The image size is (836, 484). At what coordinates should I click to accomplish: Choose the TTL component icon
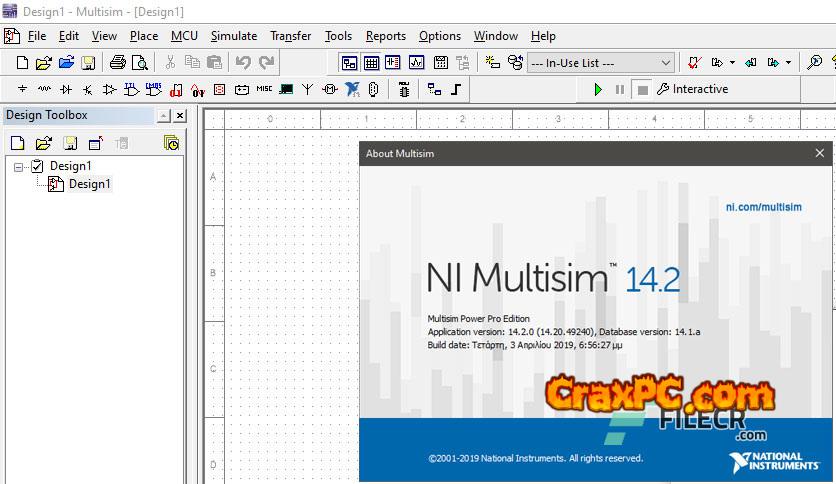point(132,90)
